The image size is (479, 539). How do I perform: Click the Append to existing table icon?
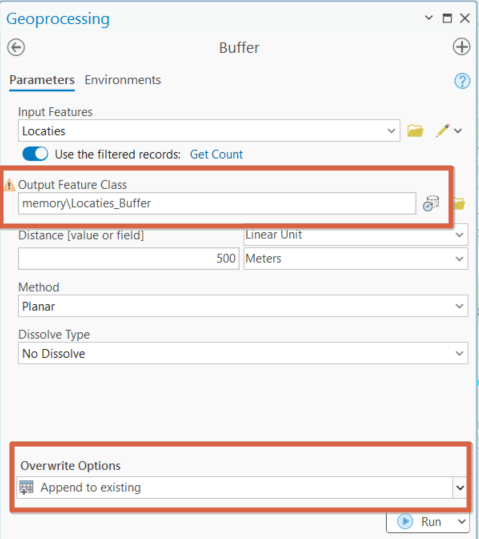[x=26, y=487]
